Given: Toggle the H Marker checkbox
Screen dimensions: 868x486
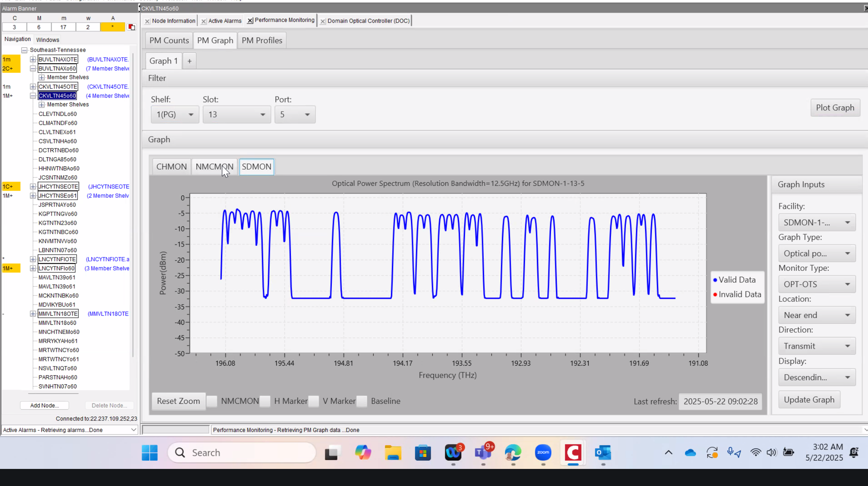Looking at the screenshot, I should tap(265, 401).
